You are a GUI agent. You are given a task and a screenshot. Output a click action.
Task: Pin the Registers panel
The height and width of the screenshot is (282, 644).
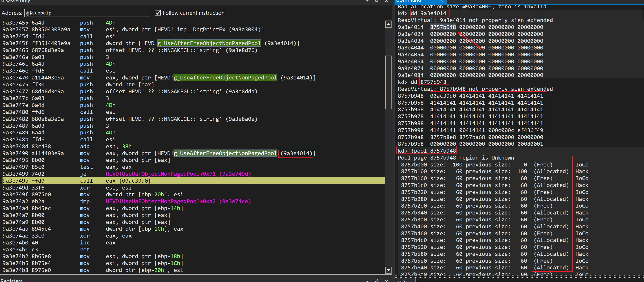pyautogui.click(x=376, y=280)
